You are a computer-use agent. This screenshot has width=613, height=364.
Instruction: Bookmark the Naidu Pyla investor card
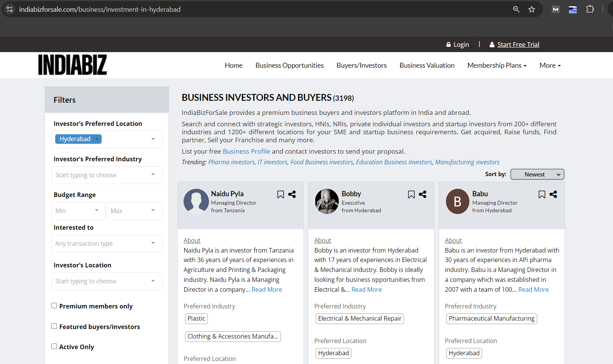coord(281,194)
